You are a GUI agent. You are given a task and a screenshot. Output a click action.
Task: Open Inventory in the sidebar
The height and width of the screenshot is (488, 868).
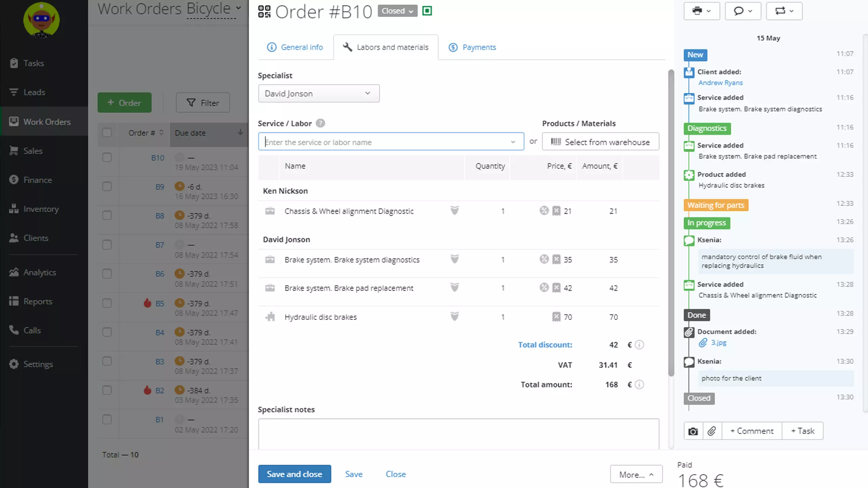(x=41, y=209)
